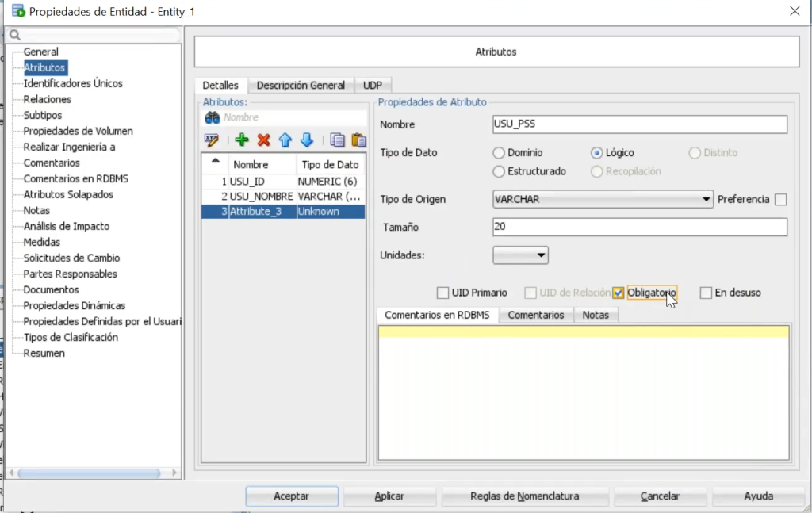Open Propiedades Dinámicas tree item
The width and height of the screenshot is (812, 513).
pyautogui.click(x=74, y=305)
